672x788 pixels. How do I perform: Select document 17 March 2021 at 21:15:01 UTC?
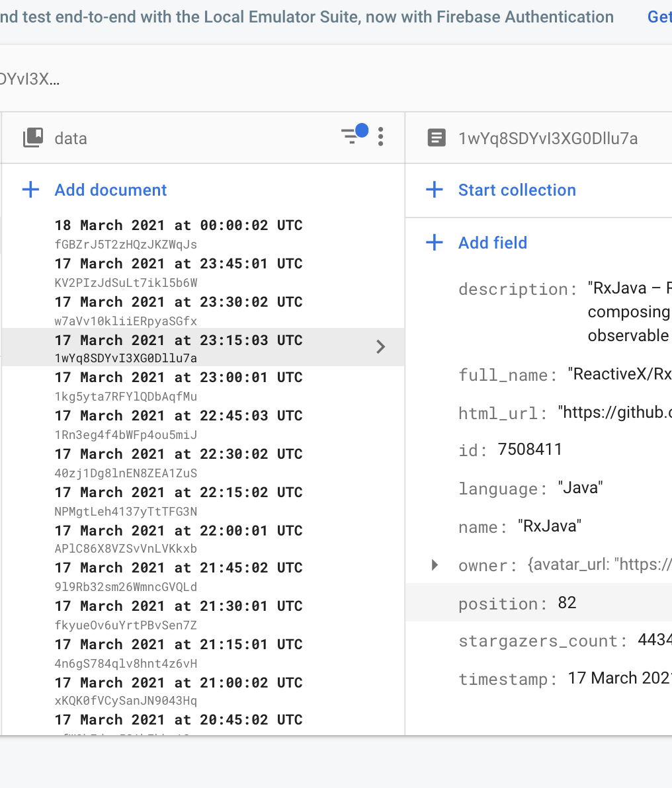click(x=179, y=645)
